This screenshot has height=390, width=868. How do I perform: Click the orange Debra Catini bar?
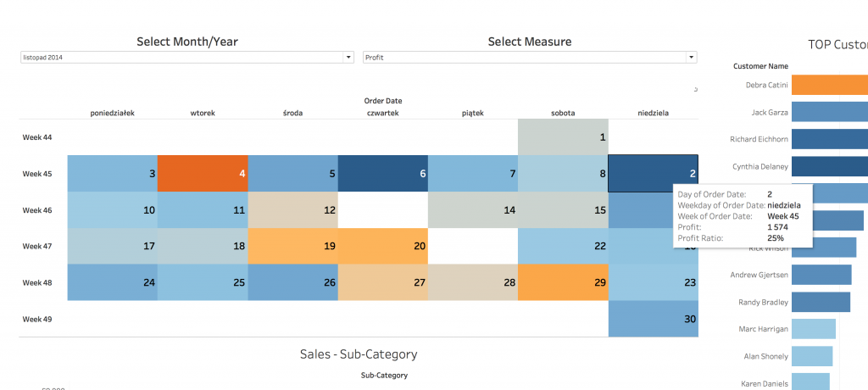[830, 85]
